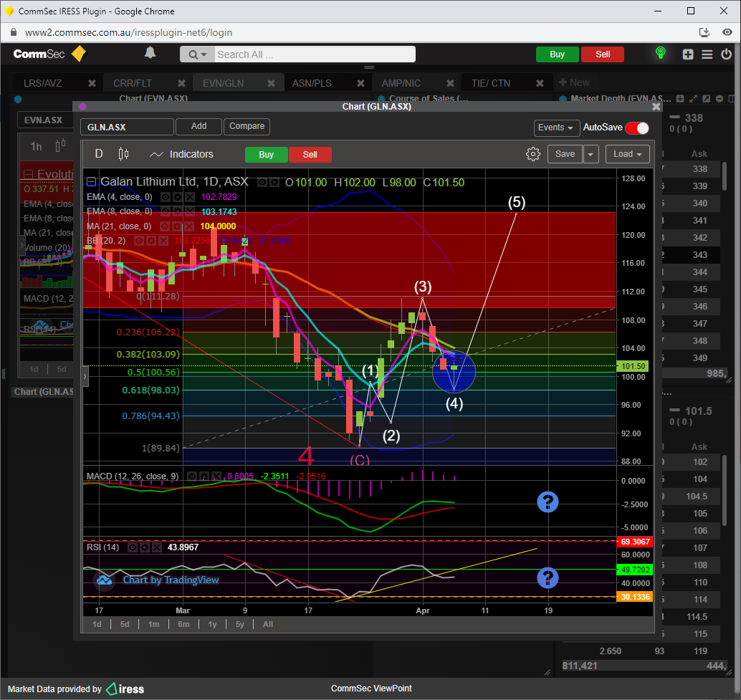Open settings gear for Galan Lithium series
The image size is (741, 700).
click(x=274, y=182)
